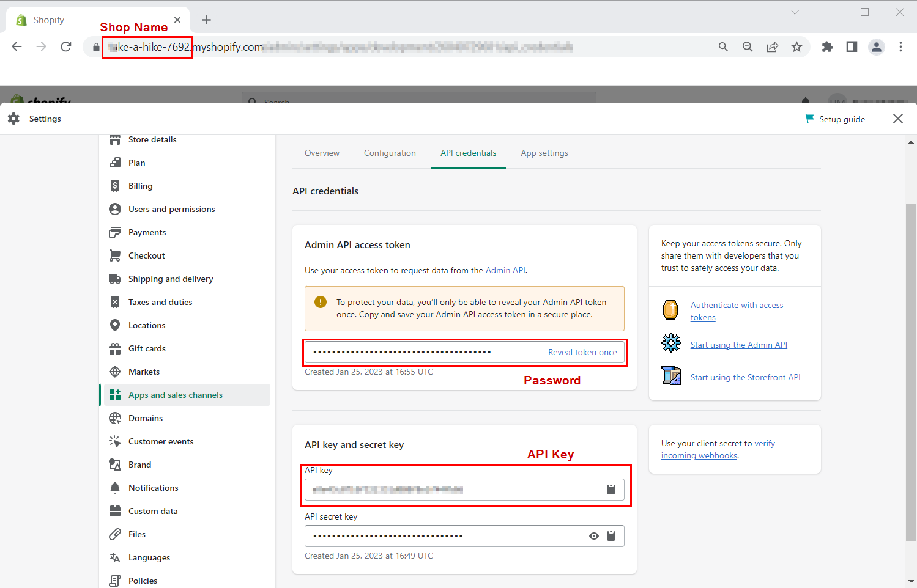Click the site lock icon in address bar

pyautogui.click(x=96, y=47)
